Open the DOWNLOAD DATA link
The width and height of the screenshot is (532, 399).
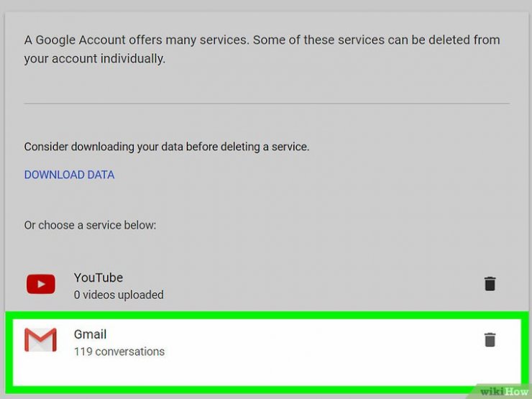click(69, 175)
